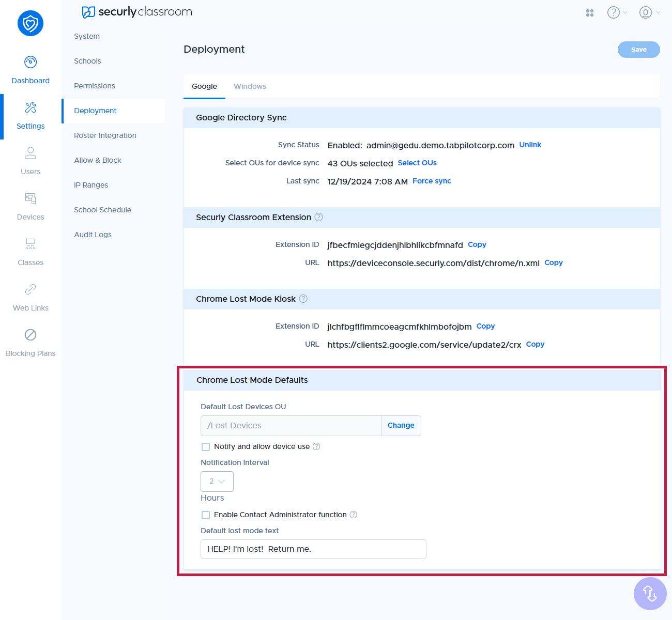
Task: Open the Blocking Plans icon
Action: click(x=30, y=335)
